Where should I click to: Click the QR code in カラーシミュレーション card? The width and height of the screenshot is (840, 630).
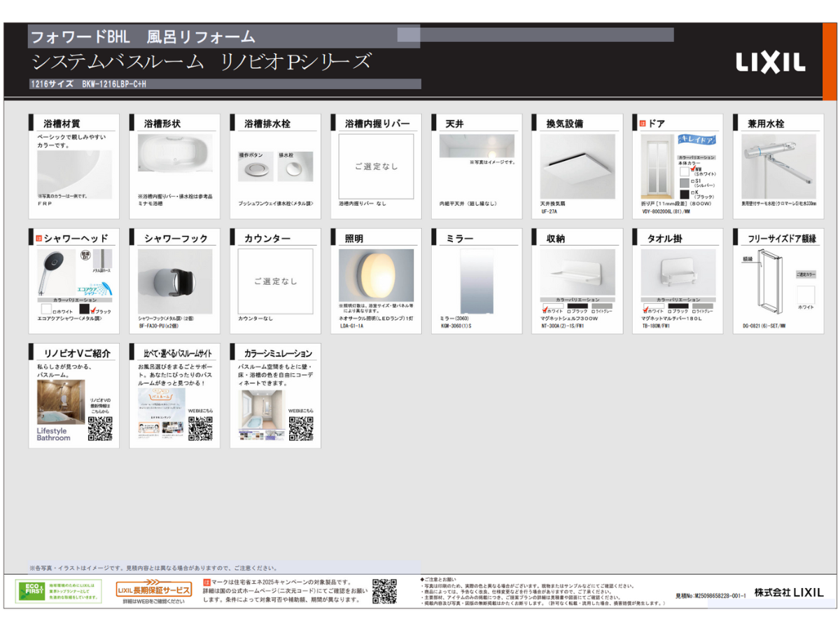(301, 428)
